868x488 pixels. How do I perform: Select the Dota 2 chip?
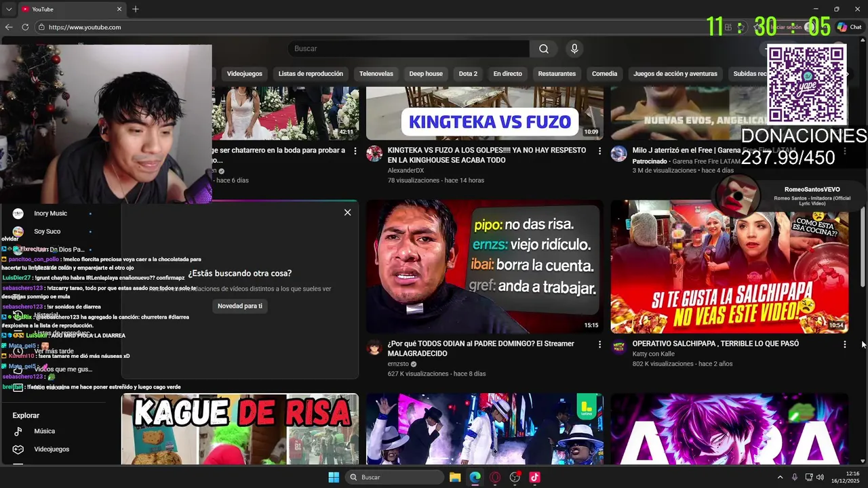(x=468, y=74)
